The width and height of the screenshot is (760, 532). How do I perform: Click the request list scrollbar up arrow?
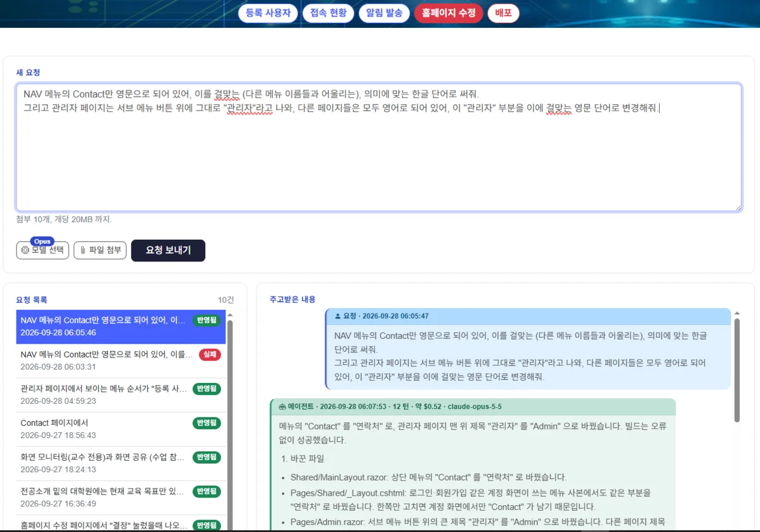[230, 315]
